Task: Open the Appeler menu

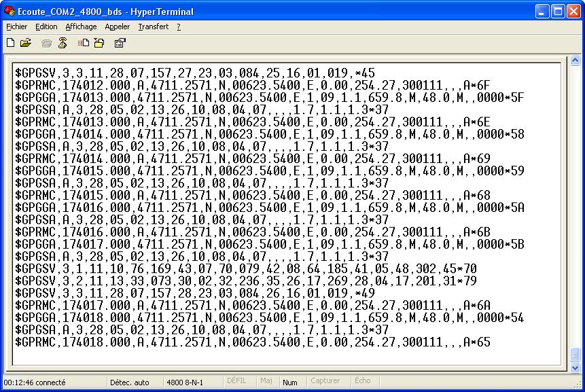Action: [117, 26]
